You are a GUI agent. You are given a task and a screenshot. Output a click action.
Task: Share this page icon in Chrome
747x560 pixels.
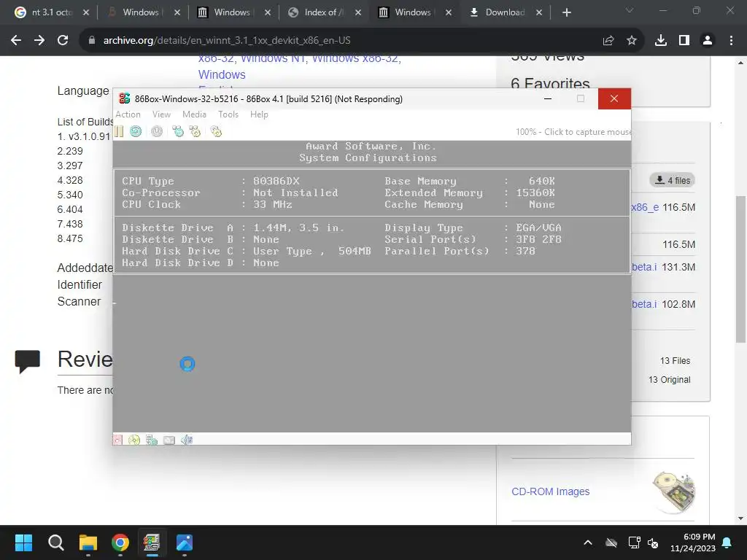608,41
